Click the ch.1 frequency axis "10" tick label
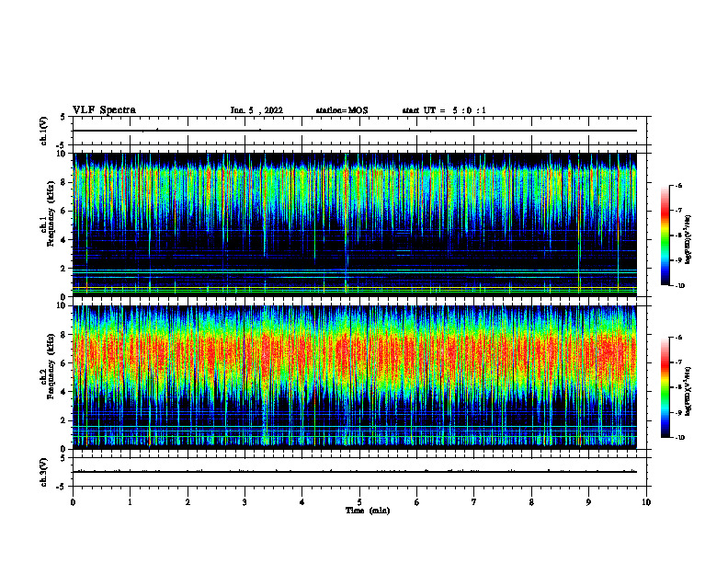 62,154
